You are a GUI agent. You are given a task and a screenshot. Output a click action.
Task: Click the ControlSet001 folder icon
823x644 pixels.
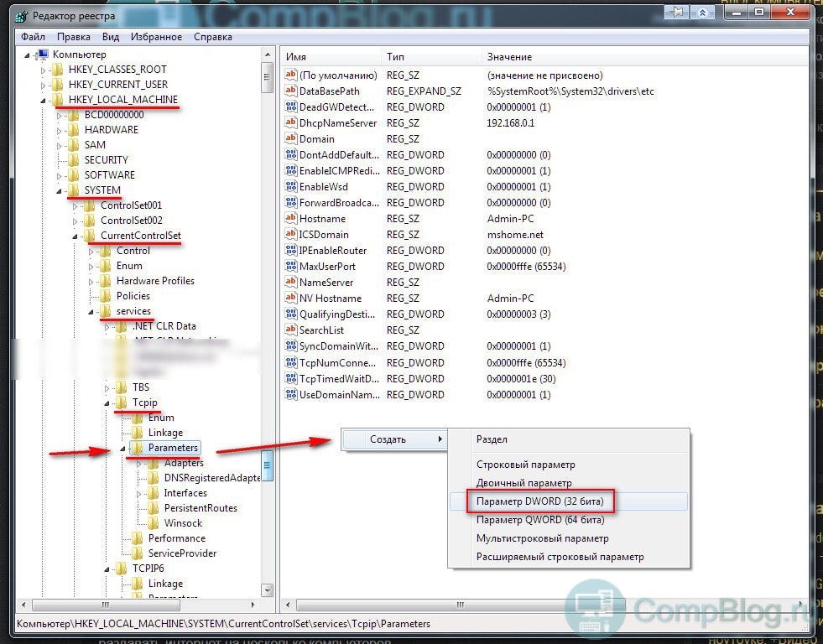pyautogui.click(x=90, y=205)
